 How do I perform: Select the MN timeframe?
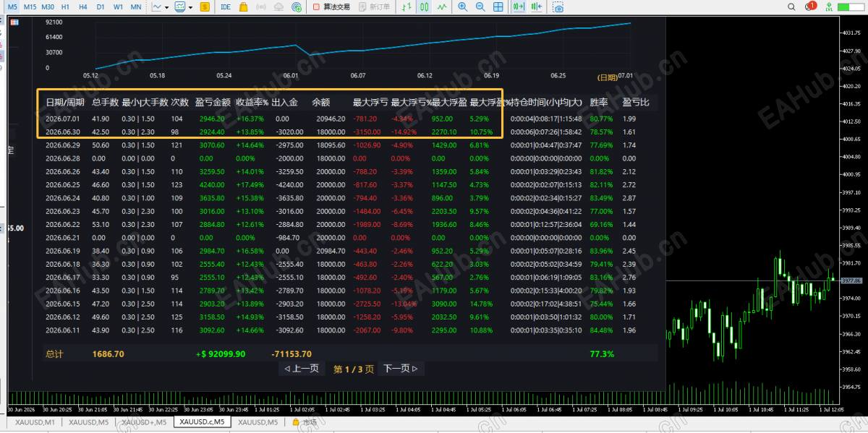click(x=136, y=7)
